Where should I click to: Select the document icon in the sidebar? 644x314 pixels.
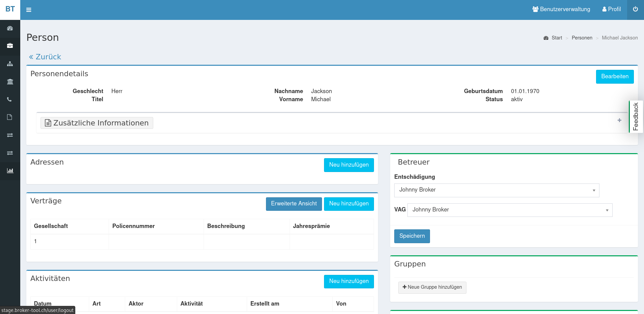pos(10,117)
